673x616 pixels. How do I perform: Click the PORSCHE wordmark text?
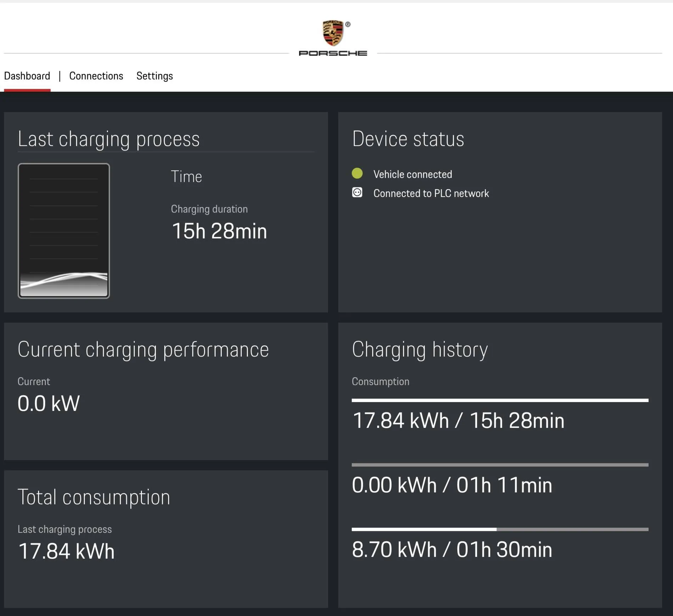point(333,53)
